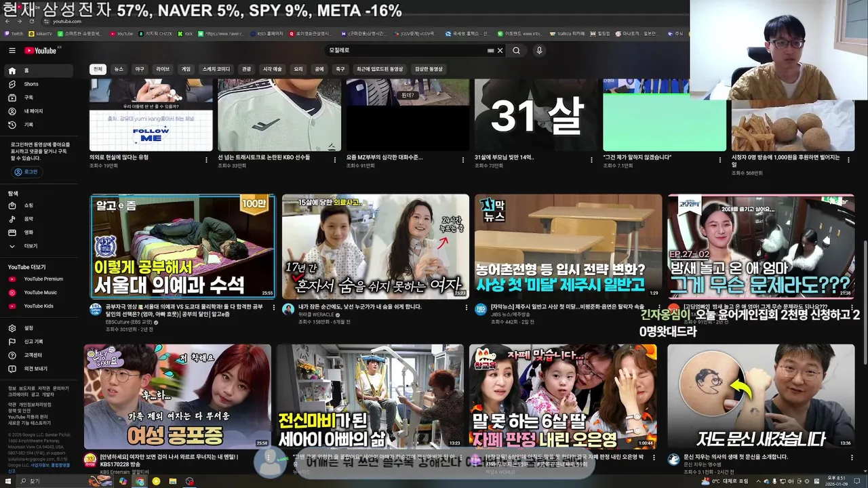This screenshot has width=868, height=488.
Task: Open YouTube Kids link
Action: click(38, 306)
